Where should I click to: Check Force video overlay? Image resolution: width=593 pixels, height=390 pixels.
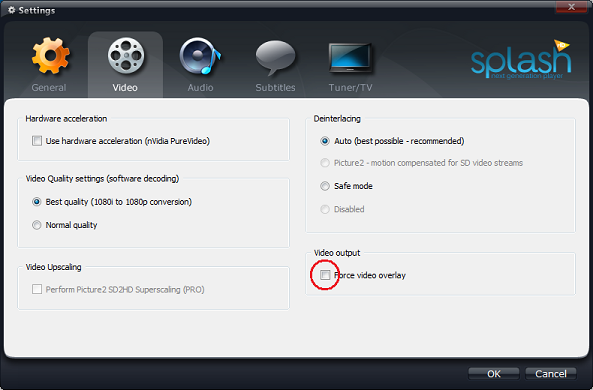pos(325,275)
